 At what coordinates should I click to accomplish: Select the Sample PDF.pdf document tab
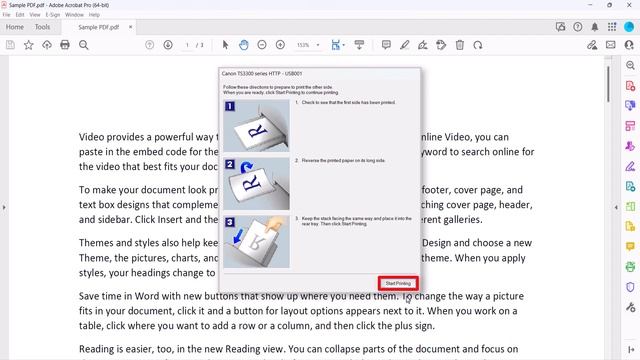point(98,27)
